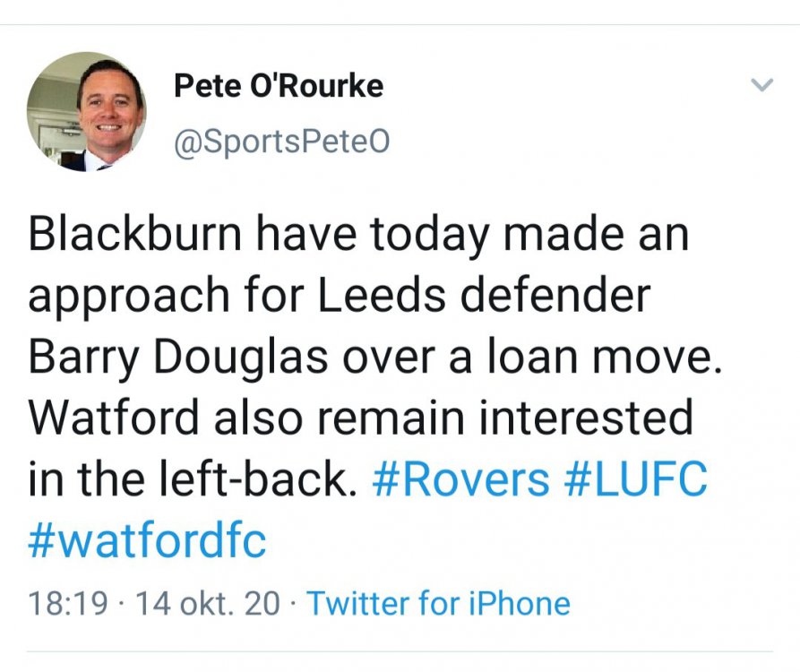Open the @SportsPeteO handle link
The image size is (800, 672).
click(x=280, y=142)
